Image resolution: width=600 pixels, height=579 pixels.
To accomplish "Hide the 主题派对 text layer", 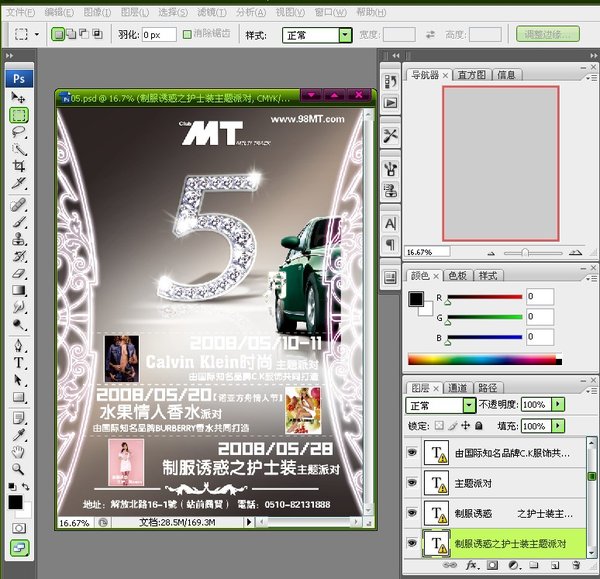I will click(412, 482).
